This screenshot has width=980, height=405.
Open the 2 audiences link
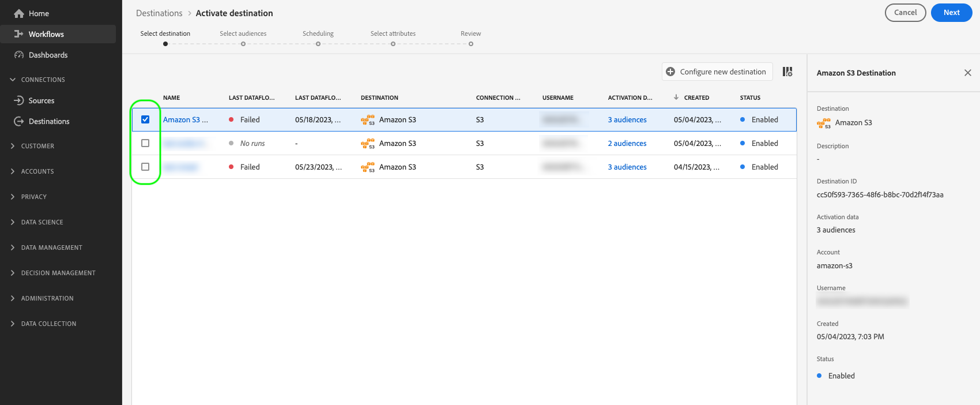point(627,143)
